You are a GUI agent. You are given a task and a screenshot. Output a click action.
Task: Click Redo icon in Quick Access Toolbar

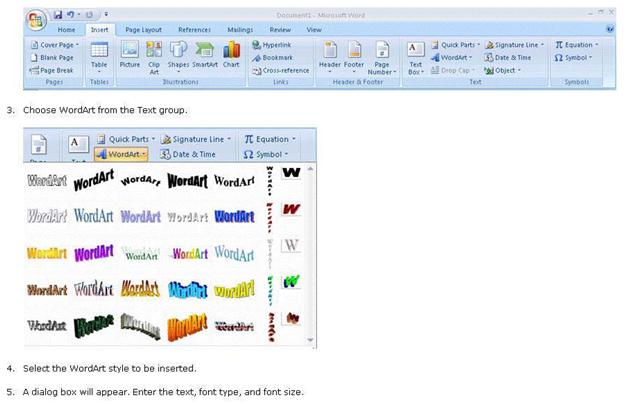click(x=89, y=15)
